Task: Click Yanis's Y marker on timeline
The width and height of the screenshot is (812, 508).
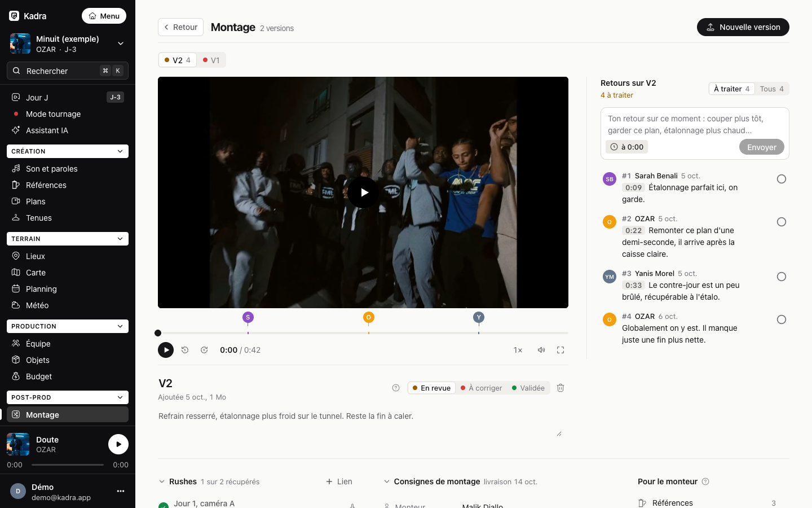Action: coord(479,317)
